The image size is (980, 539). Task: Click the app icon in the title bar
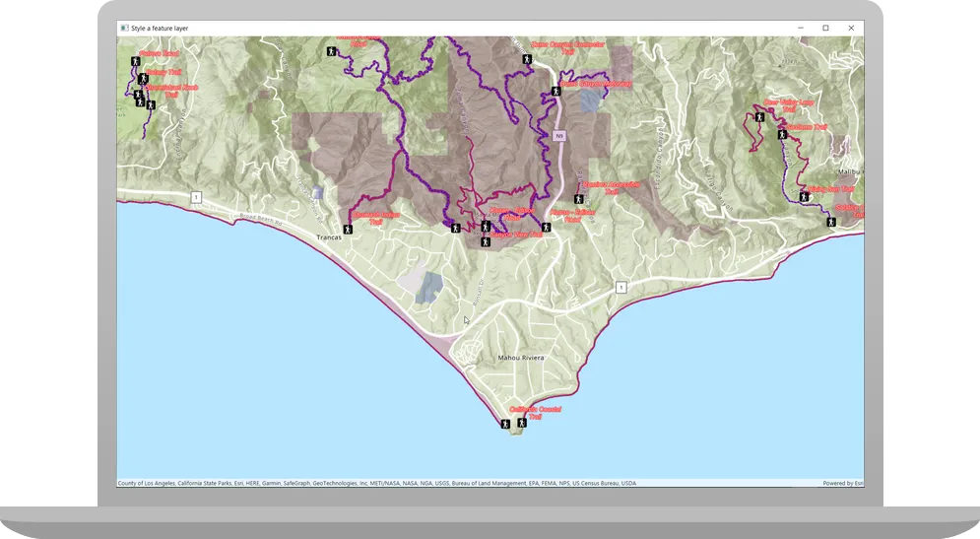coord(124,29)
